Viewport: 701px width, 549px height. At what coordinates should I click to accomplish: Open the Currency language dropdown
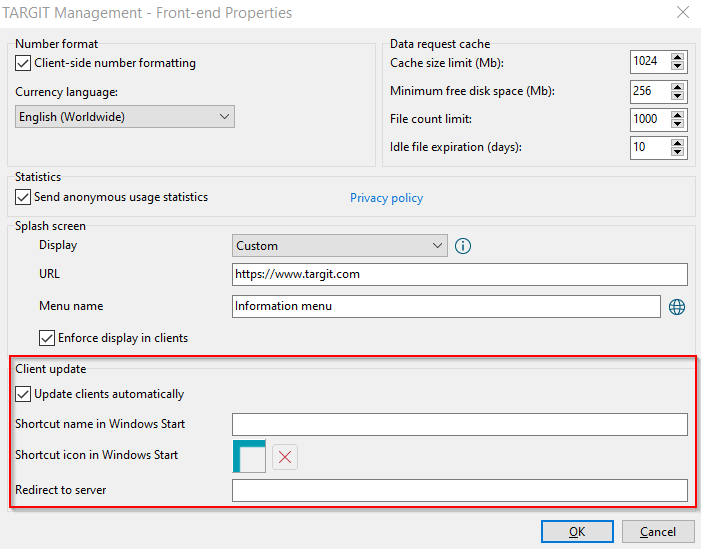(x=125, y=117)
